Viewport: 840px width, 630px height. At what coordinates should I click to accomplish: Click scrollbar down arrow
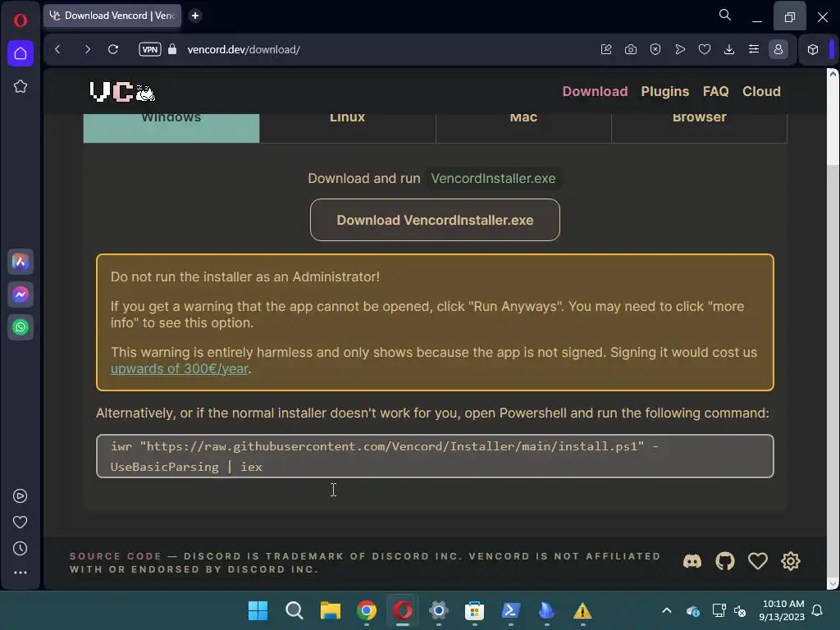833,583
